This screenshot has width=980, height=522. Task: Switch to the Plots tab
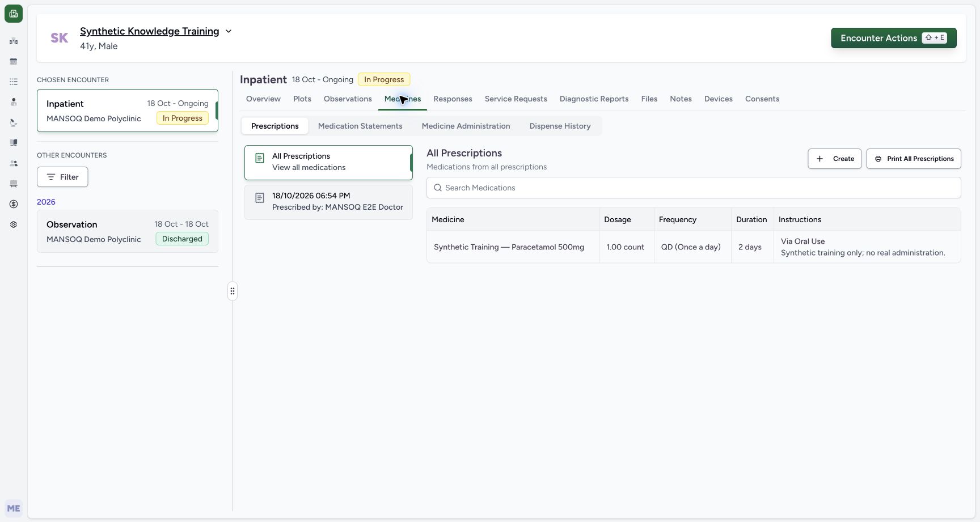click(x=302, y=99)
